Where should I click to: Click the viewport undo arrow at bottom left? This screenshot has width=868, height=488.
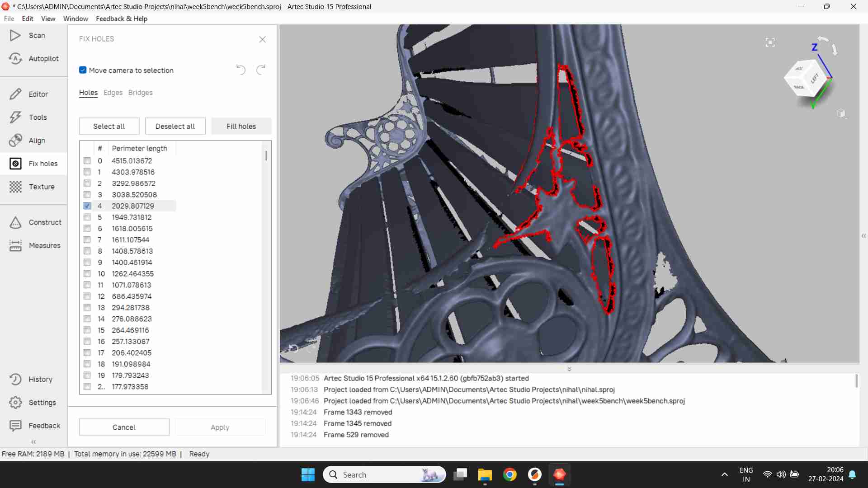coord(293,348)
